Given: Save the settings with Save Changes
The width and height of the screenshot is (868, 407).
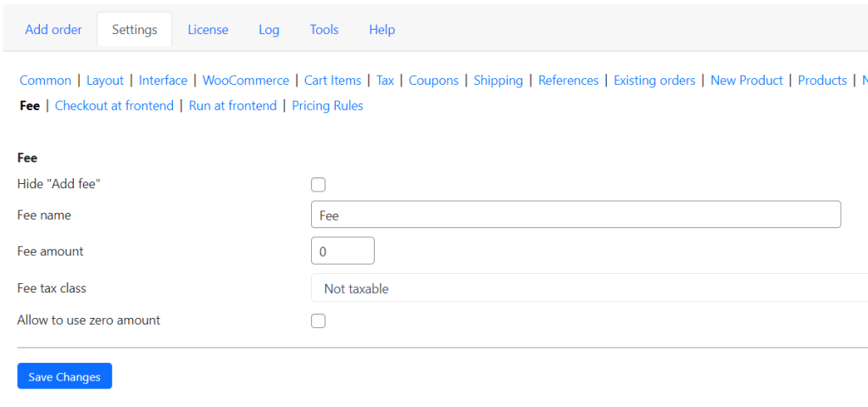Looking at the screenshot, I should coord(64,376).
